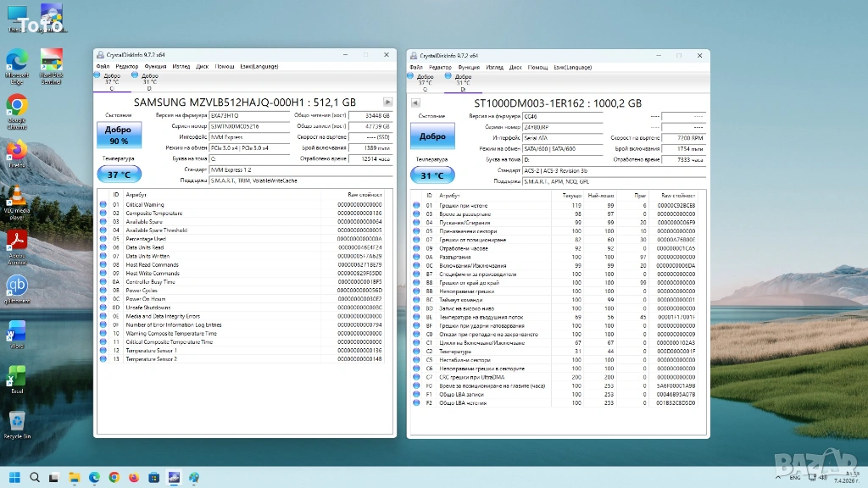Switch to C: drive tab in ST1000DM003 window

click(x=424, y=81)
